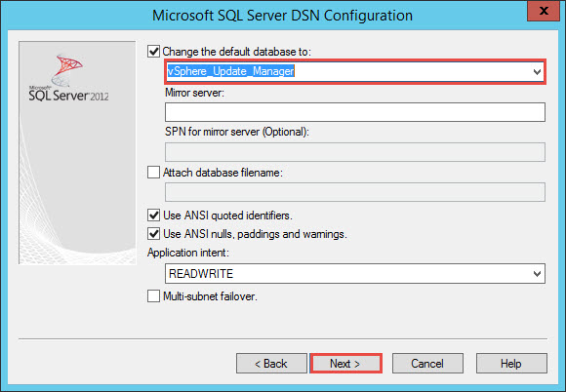
Task: Click in the Mirror server input field
Action: [x=355, y=112]
